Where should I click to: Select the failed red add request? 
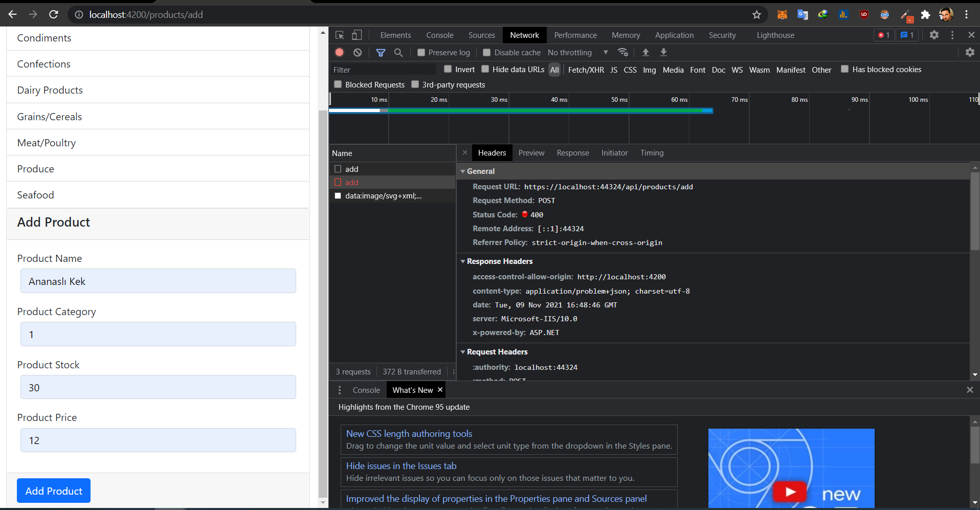[x=392, y=183]
